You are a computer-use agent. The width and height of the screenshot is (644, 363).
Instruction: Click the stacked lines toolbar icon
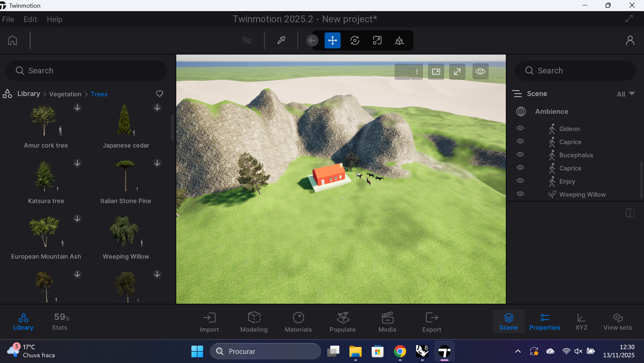[247, 40]
